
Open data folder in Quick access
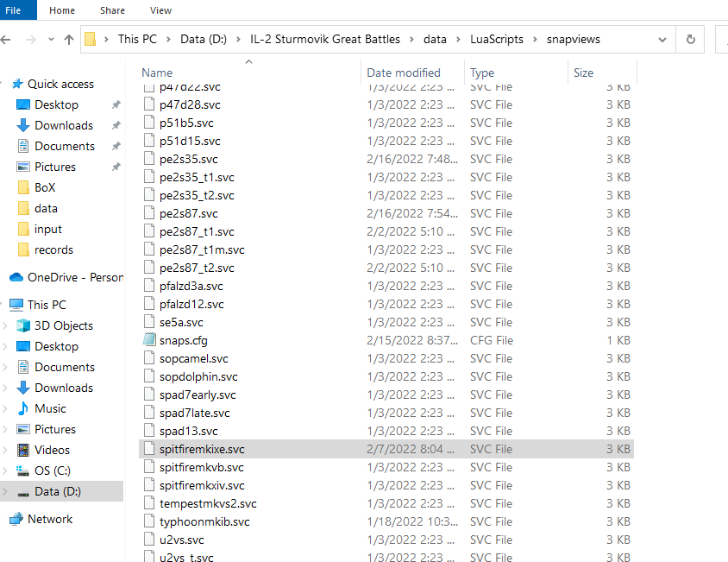pyautogui.click(x=46, y=208)
